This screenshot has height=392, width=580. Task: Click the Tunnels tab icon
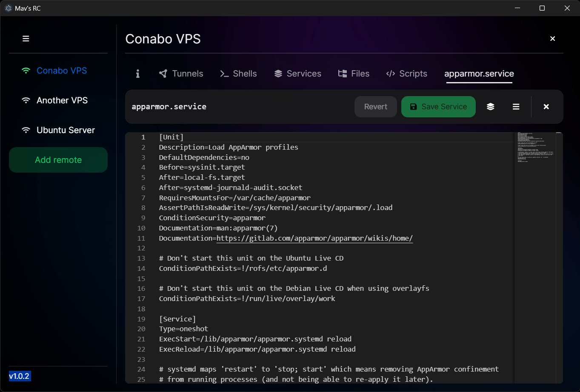coord(163,74)
